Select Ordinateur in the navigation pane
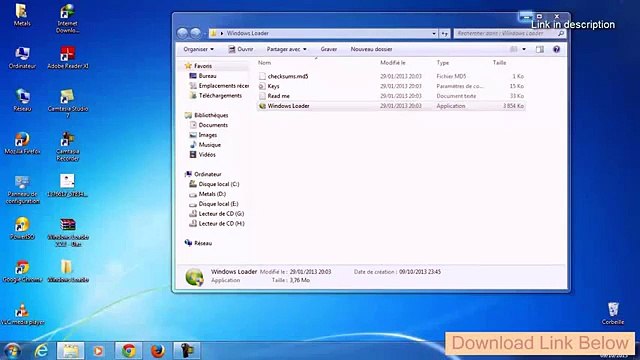 click(208, 174)
